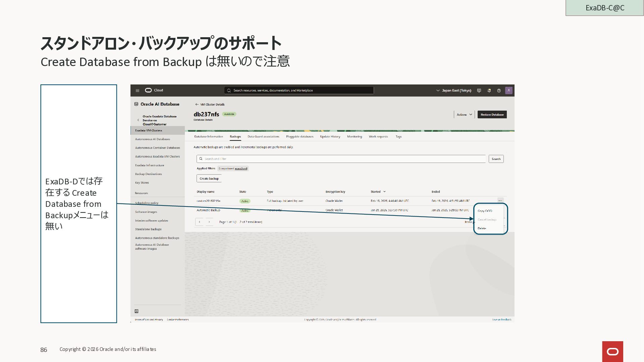Click the Create backup button
644x362 pixels.
click(209, 179)
